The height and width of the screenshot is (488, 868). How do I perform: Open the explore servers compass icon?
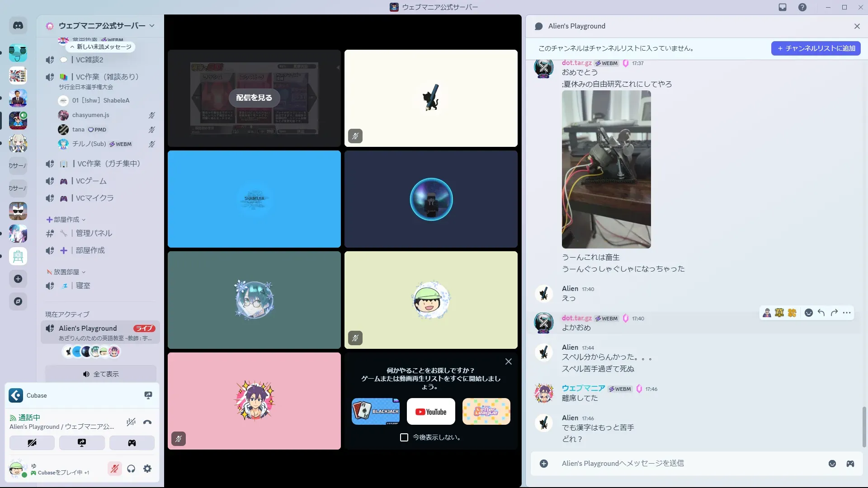(18, 301)
